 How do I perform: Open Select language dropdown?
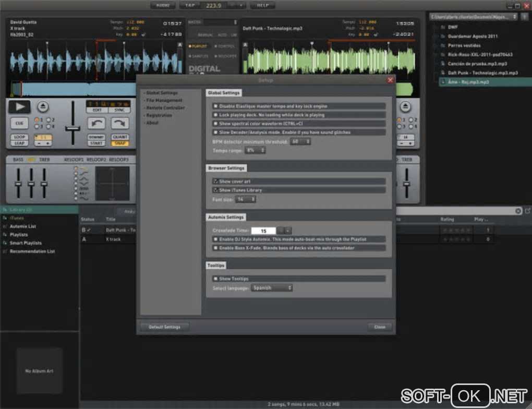272,288
